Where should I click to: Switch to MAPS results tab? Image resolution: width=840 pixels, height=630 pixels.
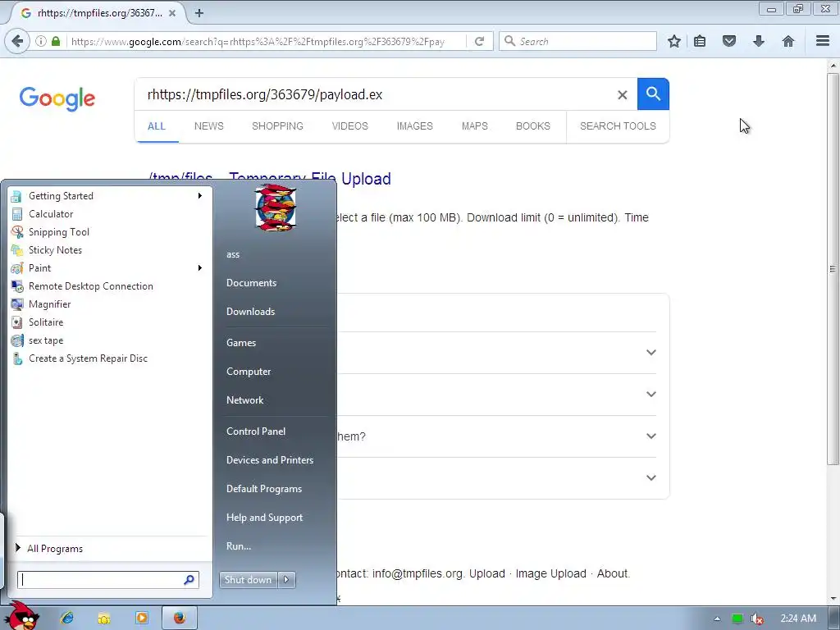tap(475, 126)
